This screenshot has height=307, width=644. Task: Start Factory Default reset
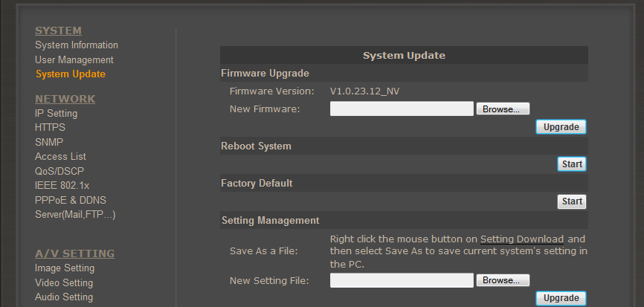tap(572, 201)
